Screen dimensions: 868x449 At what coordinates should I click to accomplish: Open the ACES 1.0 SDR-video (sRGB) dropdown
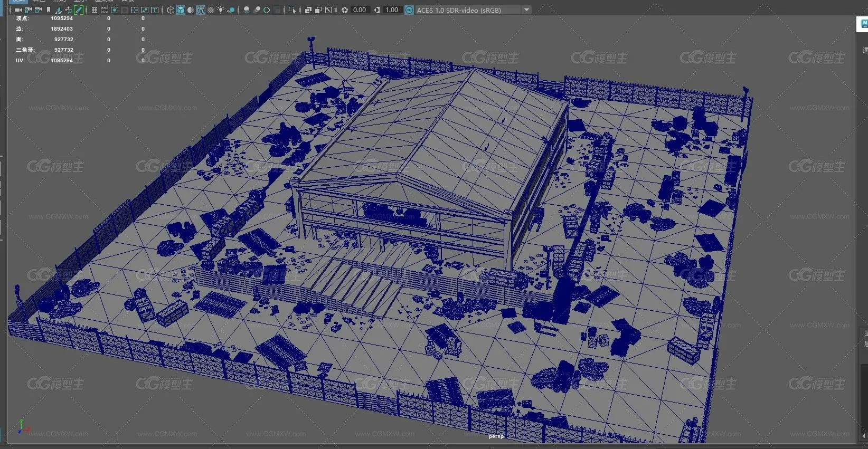pos(473,10)
